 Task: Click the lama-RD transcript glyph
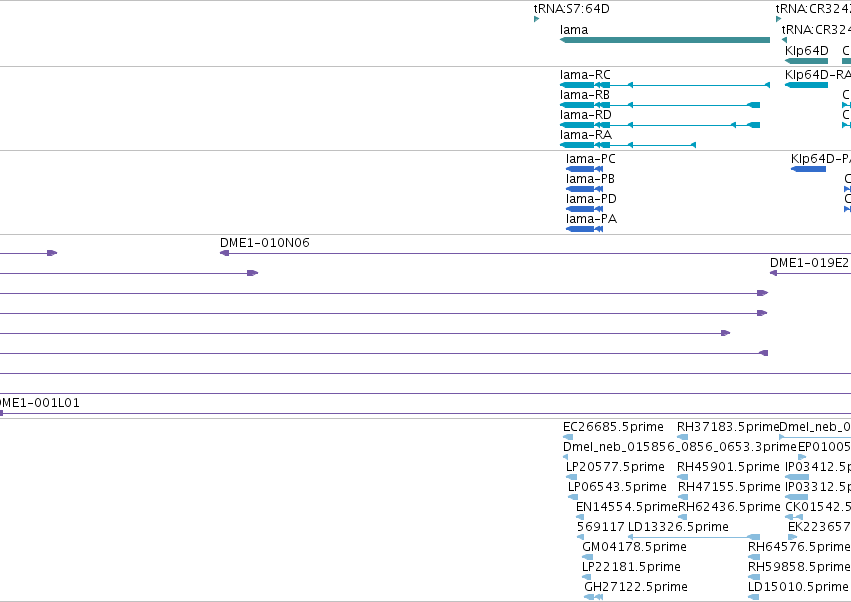[x=660, y=125]
